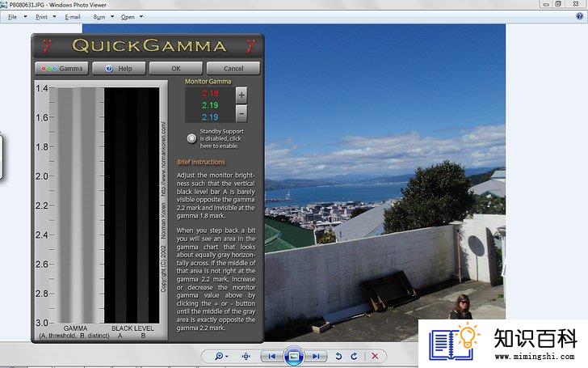Screen dimensions: 588x368
Task: Click the black level bars chart
Action: 132,205
